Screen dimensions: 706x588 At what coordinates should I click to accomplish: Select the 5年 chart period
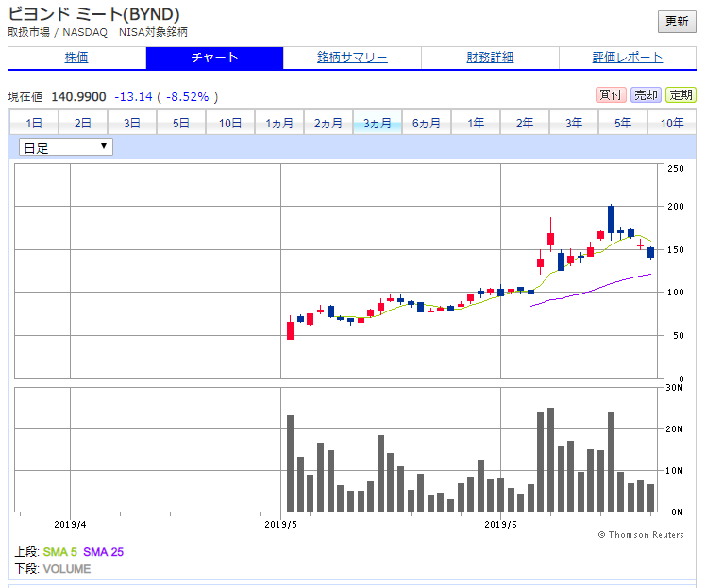point(623,123)
